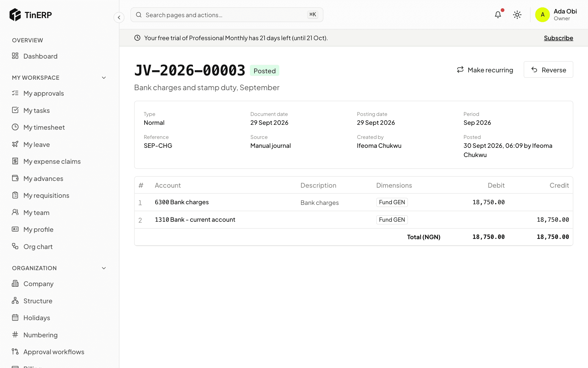Click the My requisitions clipboard icon

coord(15,195)
